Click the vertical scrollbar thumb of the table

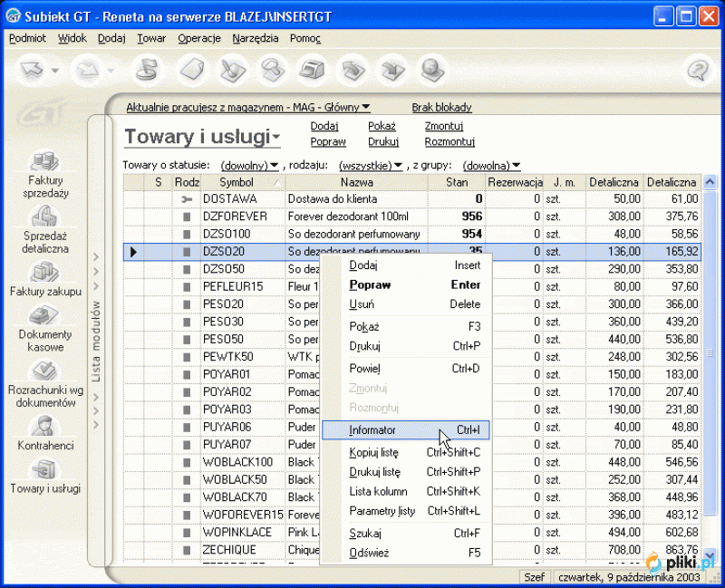point(710,353)
